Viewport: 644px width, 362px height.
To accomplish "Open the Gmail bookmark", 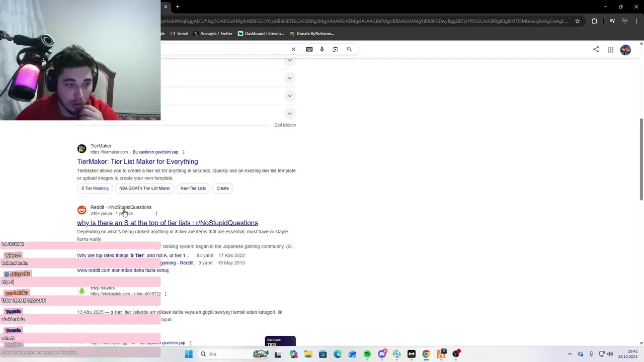I will (x=179, y=34).
